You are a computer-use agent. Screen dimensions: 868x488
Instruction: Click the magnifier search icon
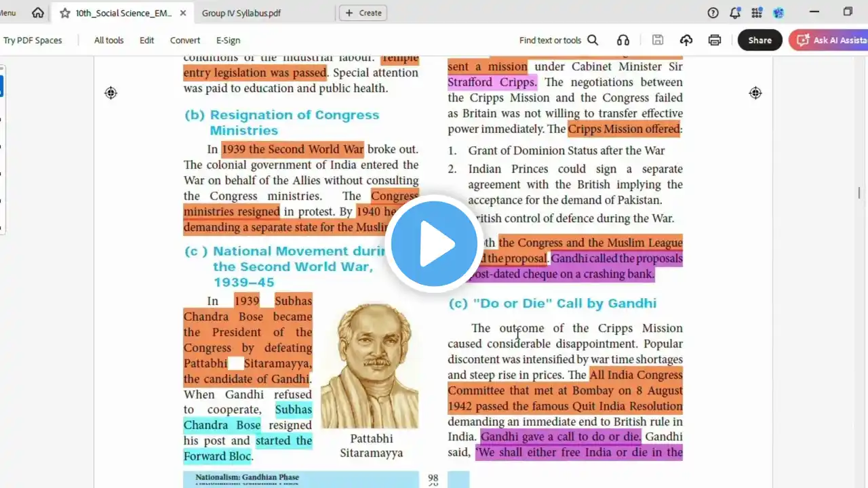593,40
